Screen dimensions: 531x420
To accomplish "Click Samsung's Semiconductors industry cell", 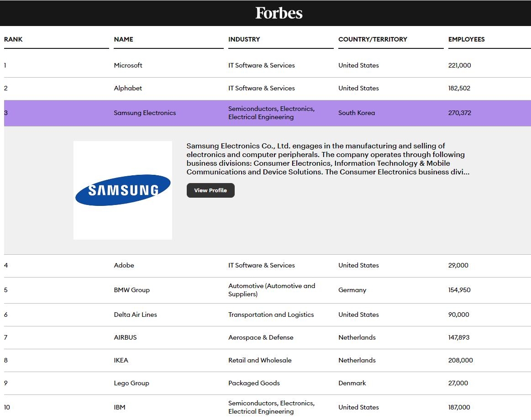I will (271, 113).
